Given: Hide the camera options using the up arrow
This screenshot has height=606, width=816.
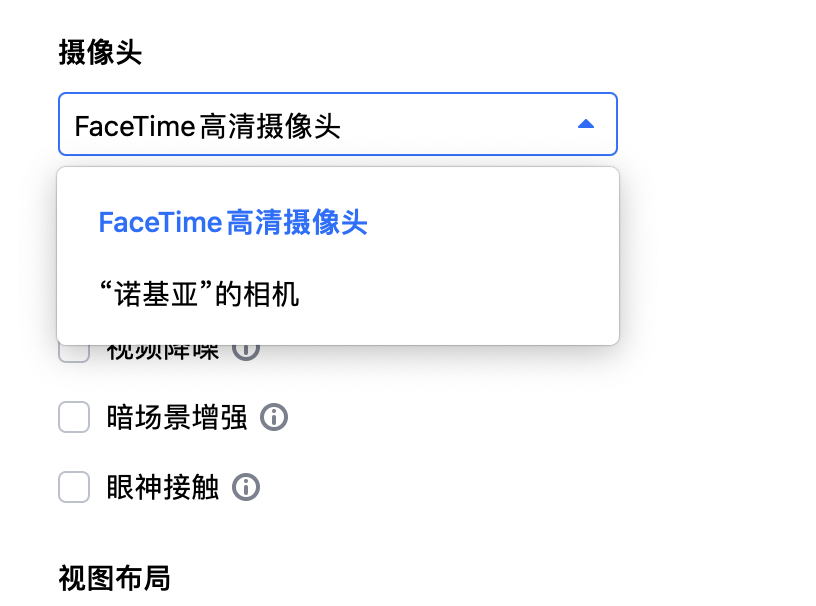Looking at the screenshot, I should pos(586,124).
